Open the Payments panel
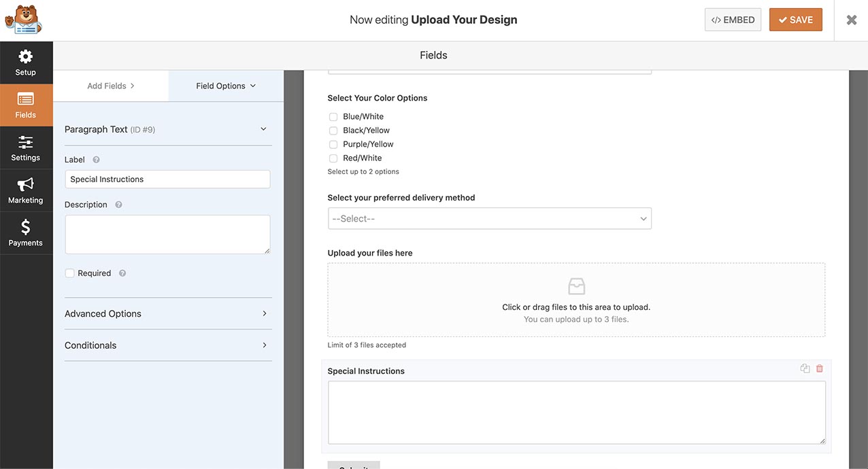 (x=25, y=233)
